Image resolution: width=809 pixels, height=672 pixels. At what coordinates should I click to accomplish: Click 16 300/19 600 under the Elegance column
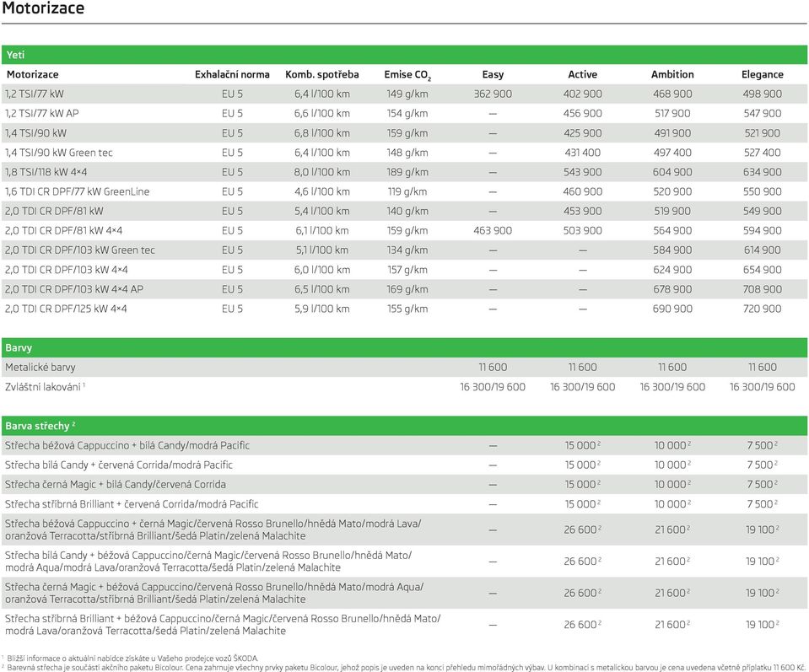762,387
